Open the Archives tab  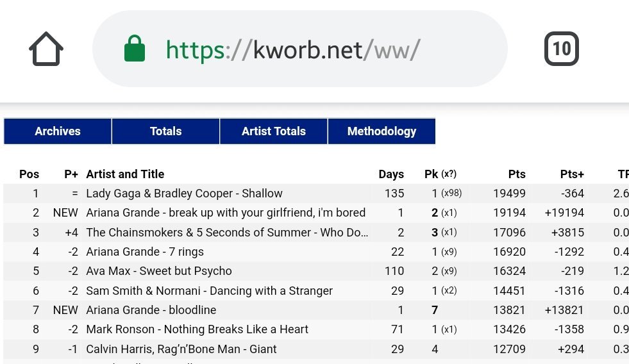tap(57, 131)
